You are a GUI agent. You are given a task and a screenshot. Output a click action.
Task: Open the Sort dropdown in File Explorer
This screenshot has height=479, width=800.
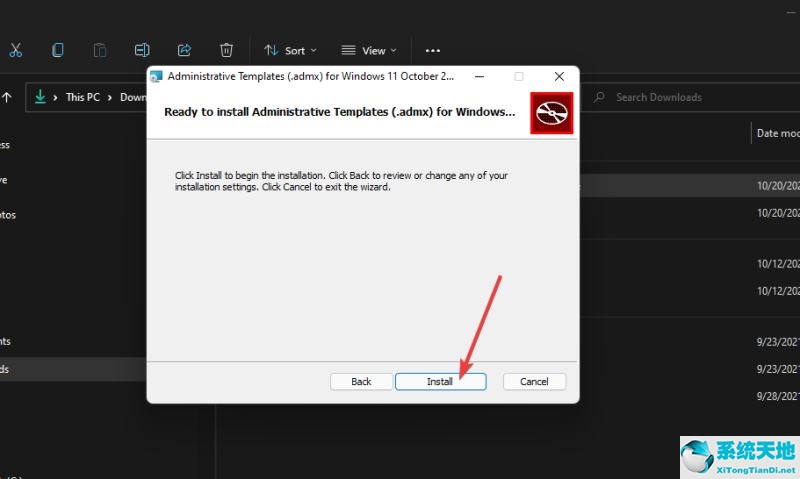[x=290, y=51]
